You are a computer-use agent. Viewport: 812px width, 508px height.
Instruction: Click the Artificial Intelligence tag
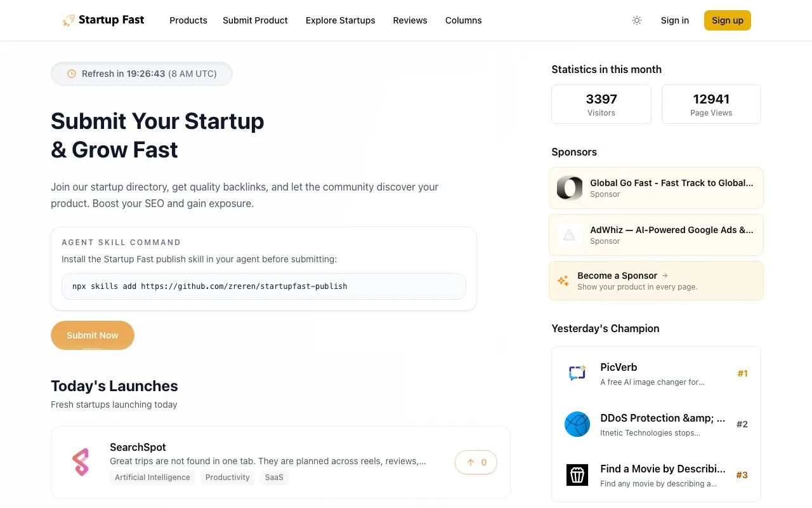point(152,478)
